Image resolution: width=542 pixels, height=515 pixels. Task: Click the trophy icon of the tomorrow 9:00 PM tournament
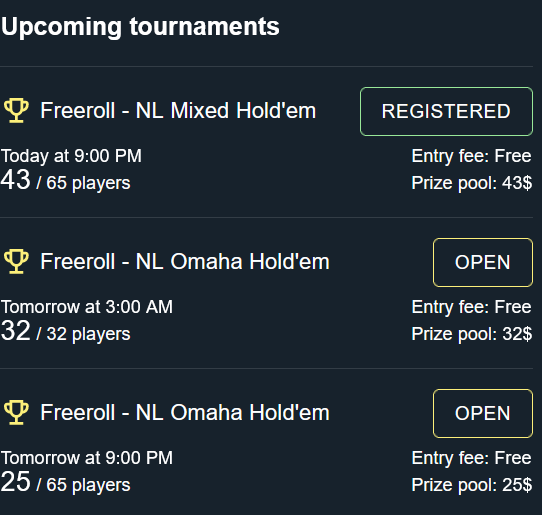pyautogui.click(x=16, y=413)
